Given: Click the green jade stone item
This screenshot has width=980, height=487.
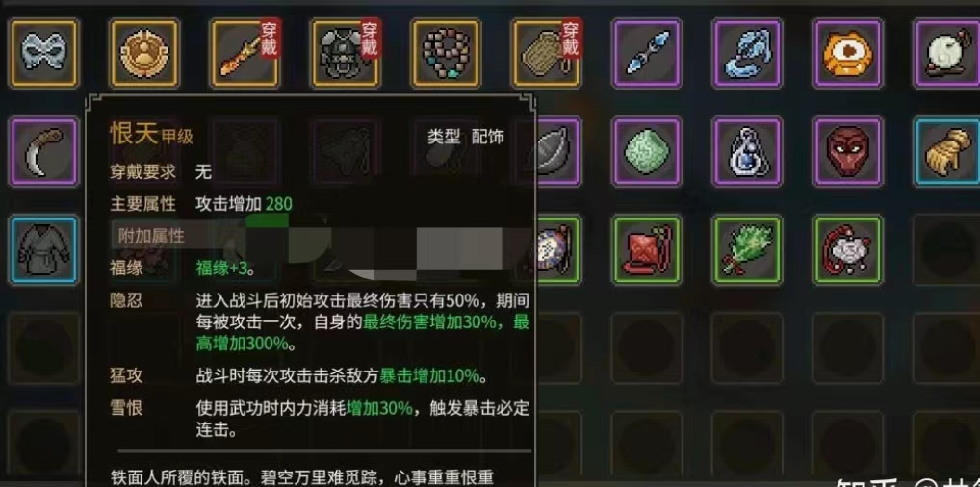Looking at the screenshot, I should 646,152.
